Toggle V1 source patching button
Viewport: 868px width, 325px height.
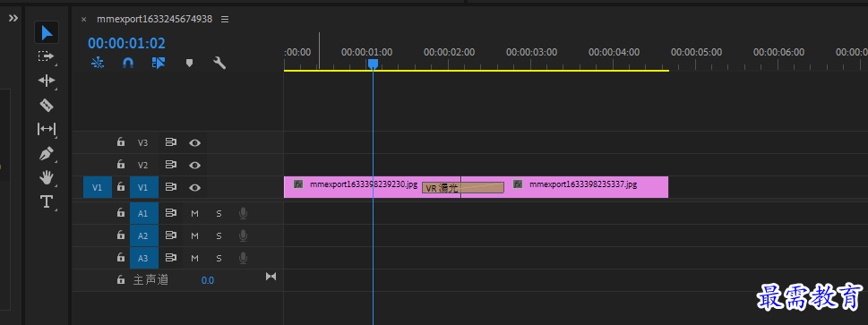pos(98,188)
